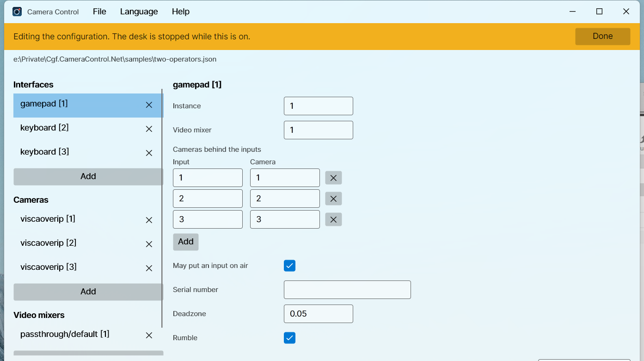This screenshot has height=361, width=644.
Task: Open the Help menu
Action: (x=181, y=12)
